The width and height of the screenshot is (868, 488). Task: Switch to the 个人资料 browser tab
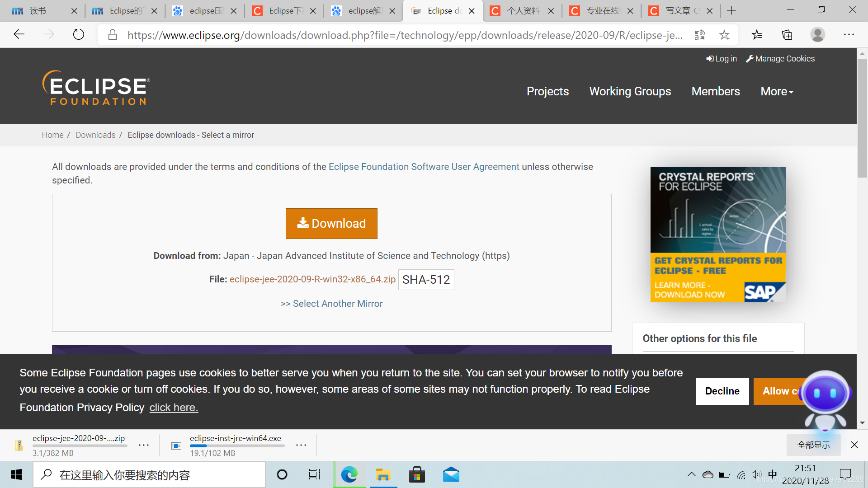(x=522, y=11)
